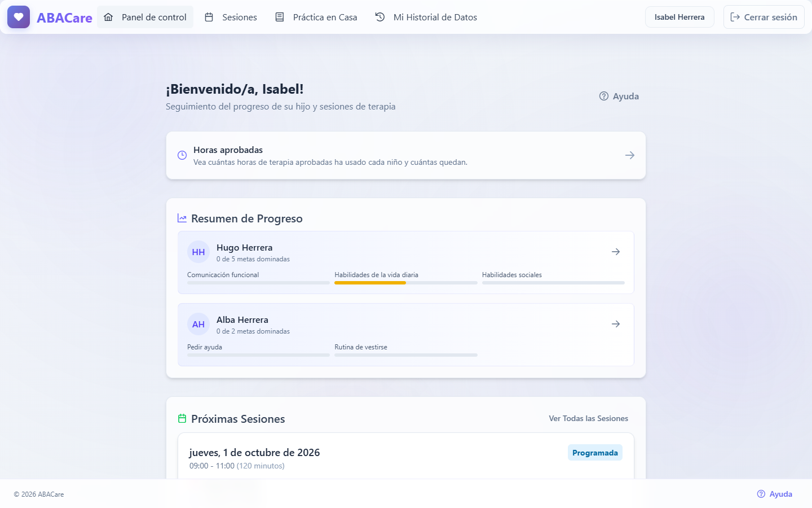812x508 pixels.
Task: Click the © 2026 ABACare footer text
Action: [39, 494]
